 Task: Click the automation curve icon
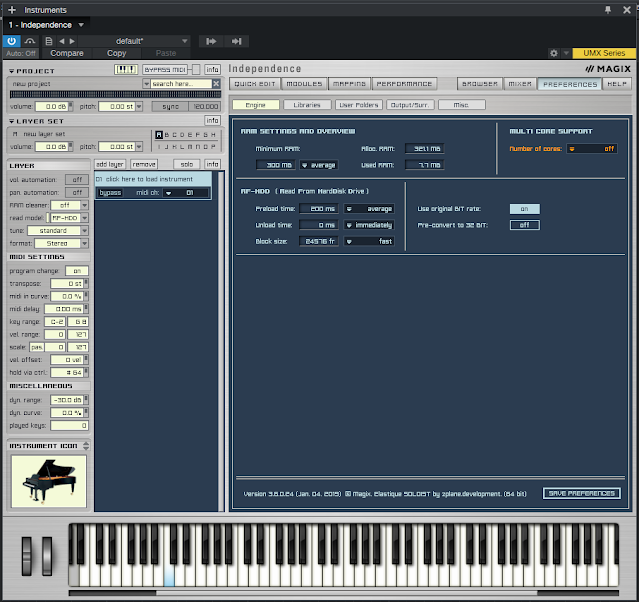(x=30, y=41)
